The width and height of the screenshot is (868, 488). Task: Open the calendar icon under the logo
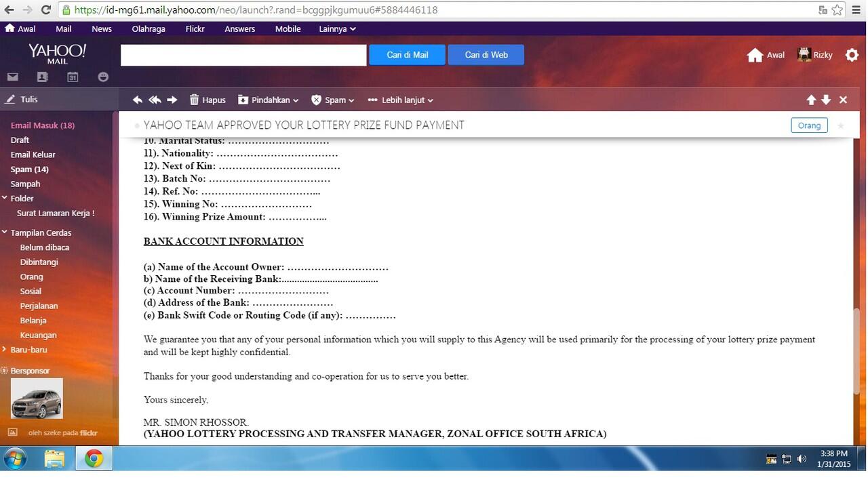click(x=73, y=77)
